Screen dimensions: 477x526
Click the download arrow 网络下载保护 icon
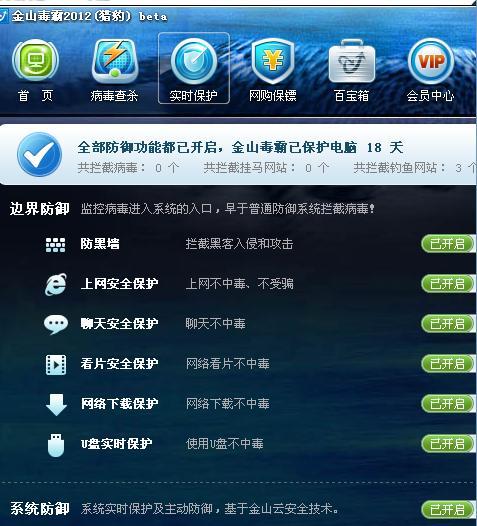click(56, 404)
